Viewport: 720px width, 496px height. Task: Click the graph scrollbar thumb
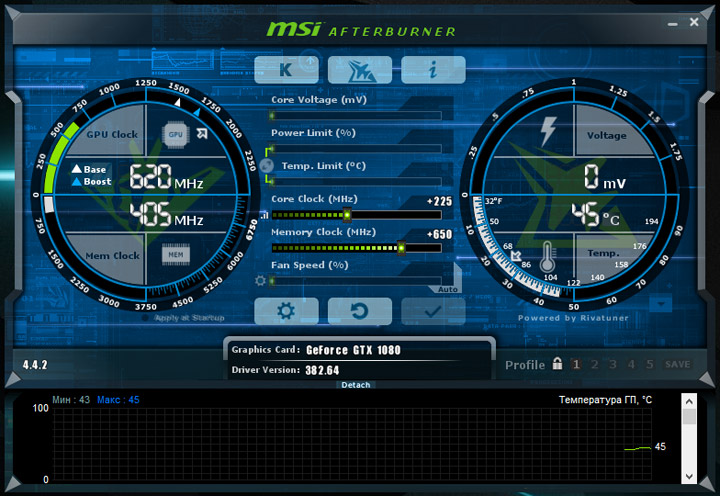coord(689,417)
